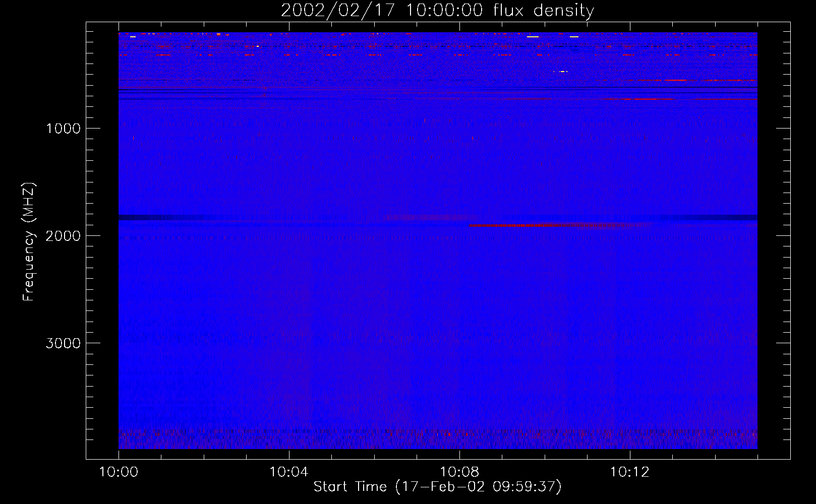The height and width of the screenshot is (504, 816).
Task: Click the '10:12' time tick label
Action: 630,472
